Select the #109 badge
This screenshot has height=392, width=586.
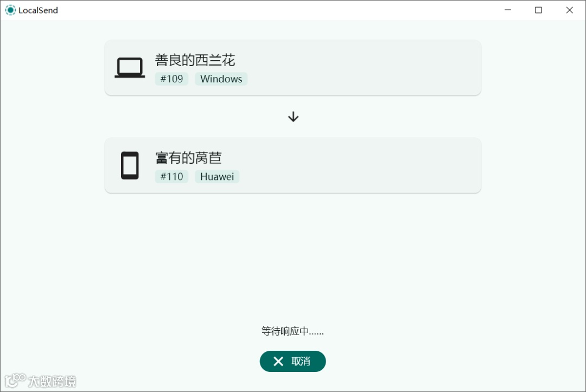[171, 79]
